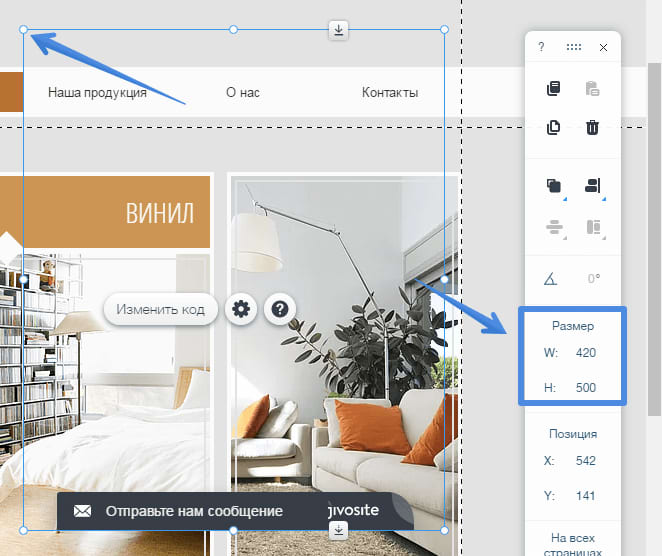Open help with the round question icon
The width and height of the screenshot is (662, 556).
279,309
